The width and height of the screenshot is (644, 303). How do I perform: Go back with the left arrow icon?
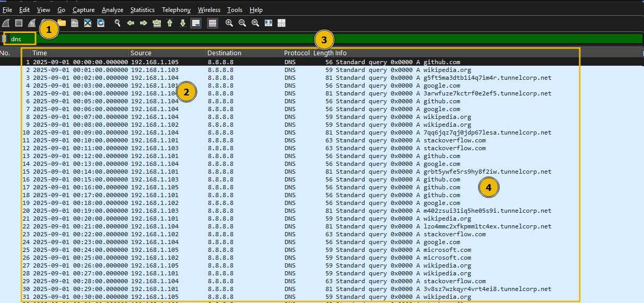[x=131, y=23]
